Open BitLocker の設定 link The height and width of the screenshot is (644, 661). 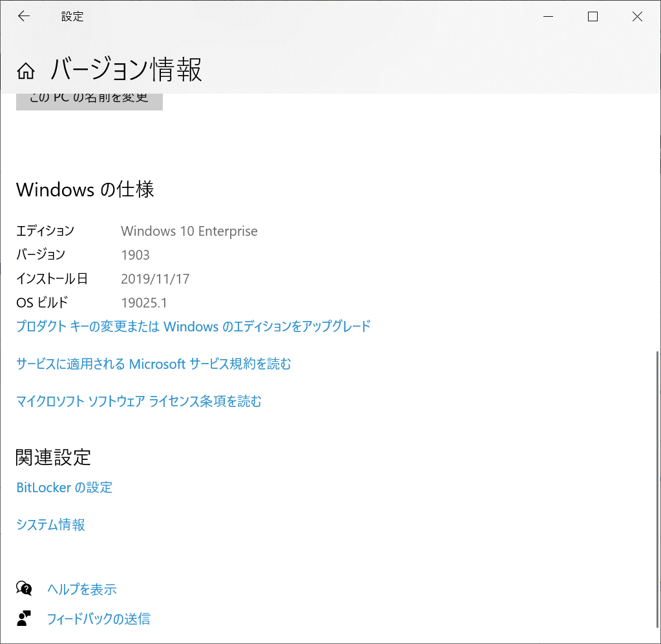click(64, 488)
